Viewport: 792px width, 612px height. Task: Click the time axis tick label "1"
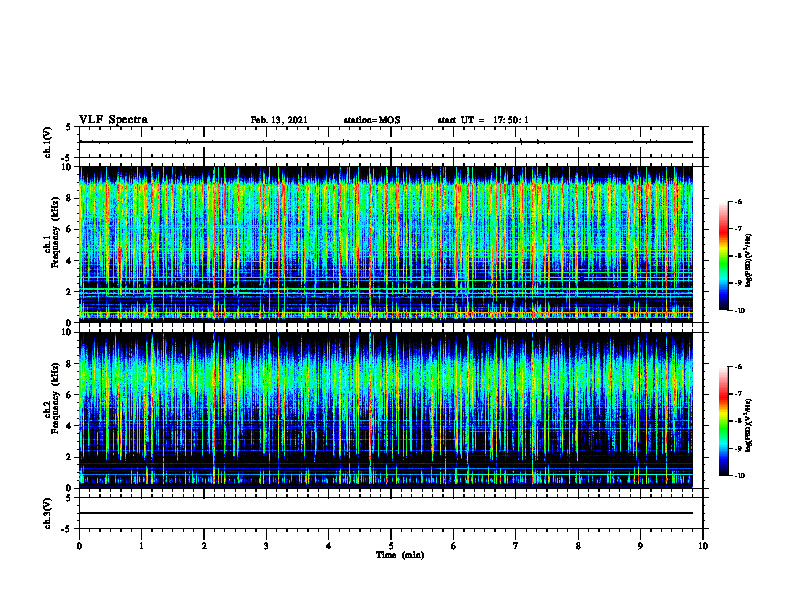[141, 546]
